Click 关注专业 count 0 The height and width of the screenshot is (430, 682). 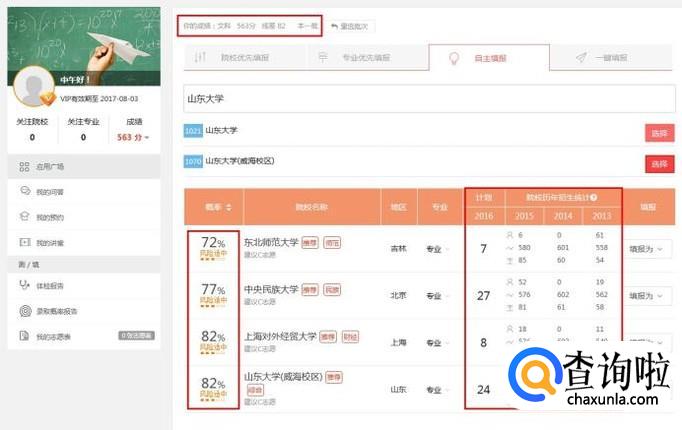tap(83, 137)
